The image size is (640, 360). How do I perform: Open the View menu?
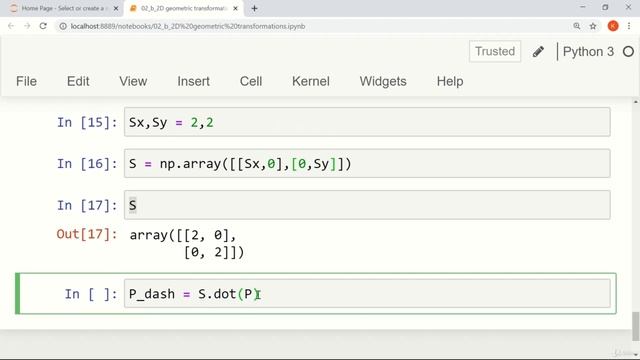click(133, 81)
